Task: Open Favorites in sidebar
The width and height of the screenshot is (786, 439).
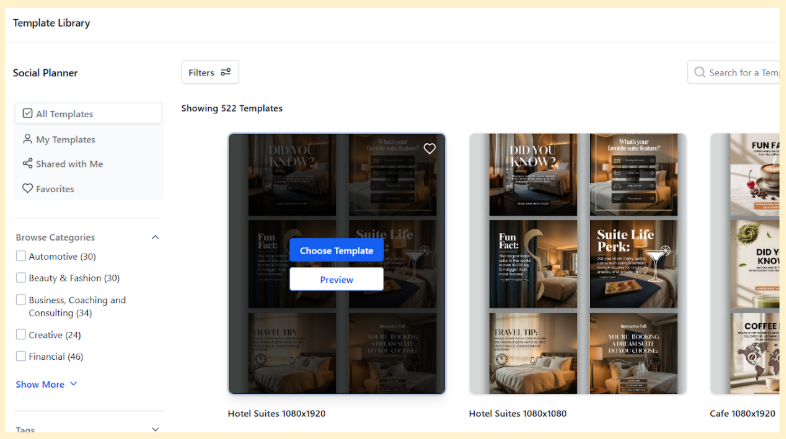Action: pyautogui.click(x=88, y=189)
